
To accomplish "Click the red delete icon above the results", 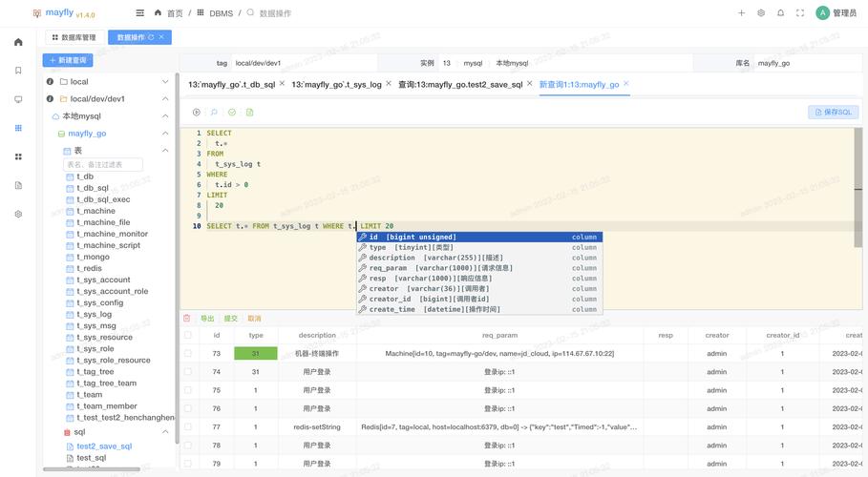I will (186, 319).
